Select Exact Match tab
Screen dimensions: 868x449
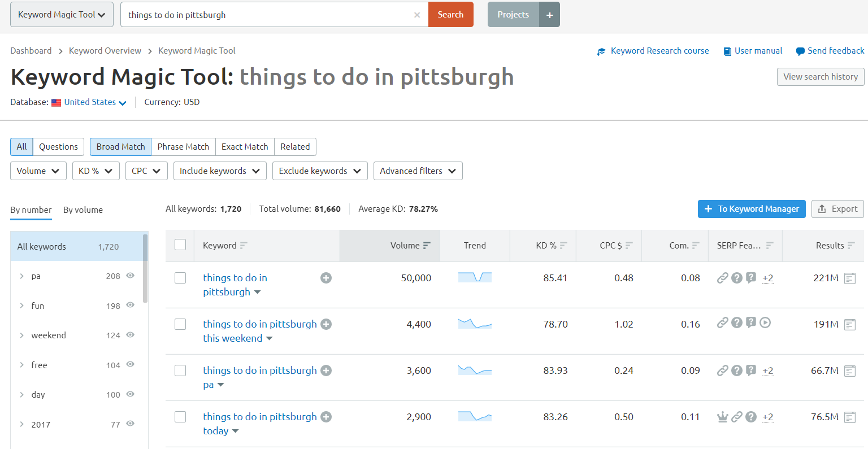point(245,147)
